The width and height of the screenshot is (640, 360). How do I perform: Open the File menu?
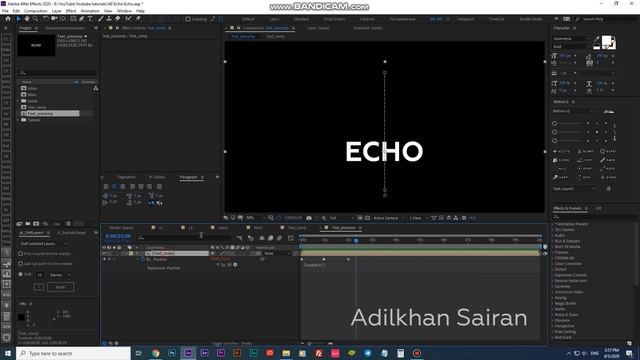[x=5, y=11]
